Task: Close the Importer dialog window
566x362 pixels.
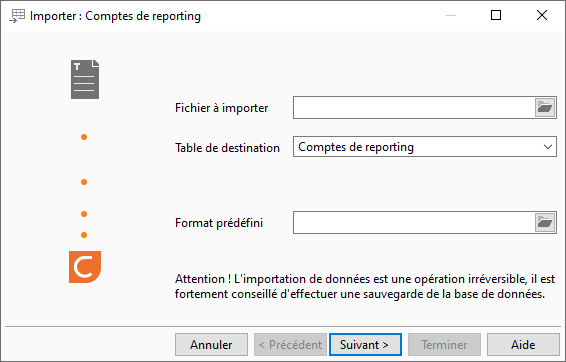Action: tap(542, 15)
